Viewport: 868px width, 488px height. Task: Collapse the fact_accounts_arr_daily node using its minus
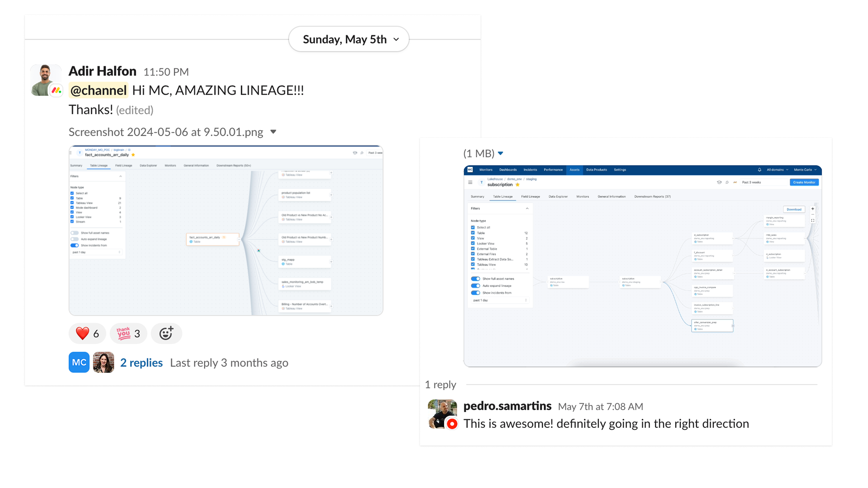point(239,239)
